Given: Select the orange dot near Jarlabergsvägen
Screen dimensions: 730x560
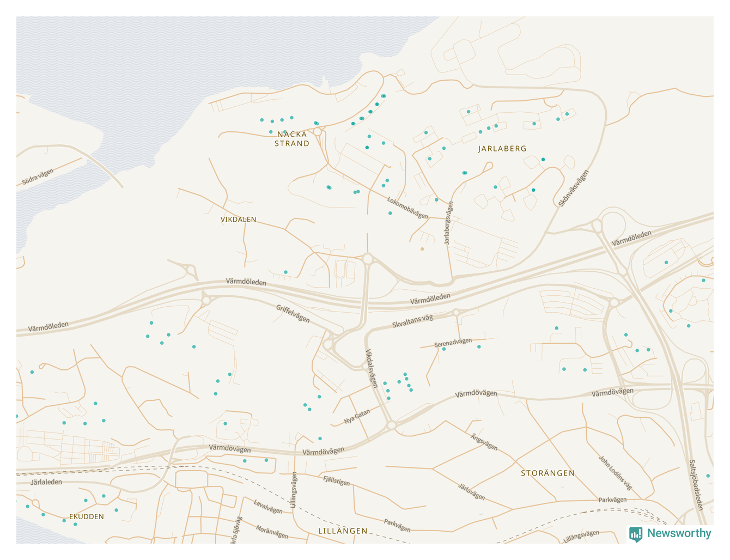Looking at the screenshot, I should [x=422, y=249].
